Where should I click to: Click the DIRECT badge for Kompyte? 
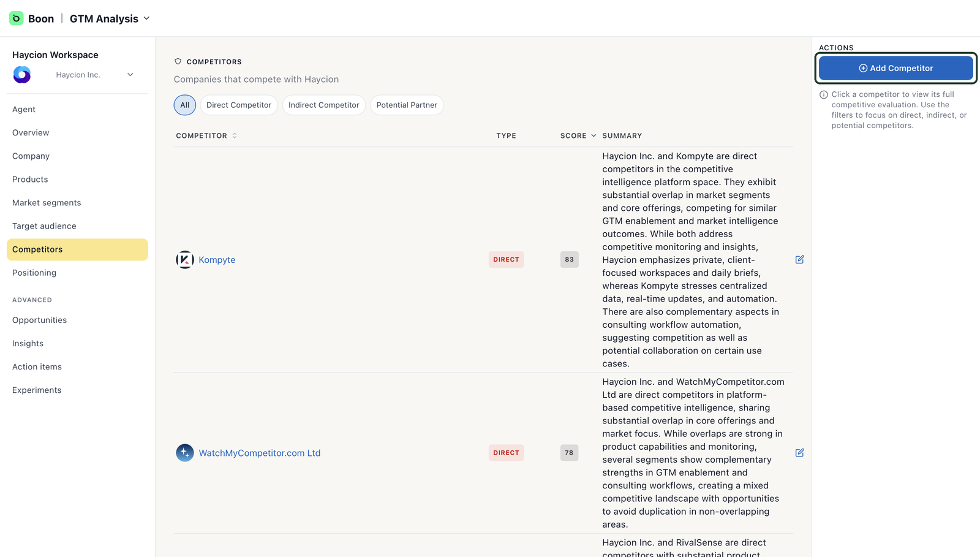(x=506, y=259)
